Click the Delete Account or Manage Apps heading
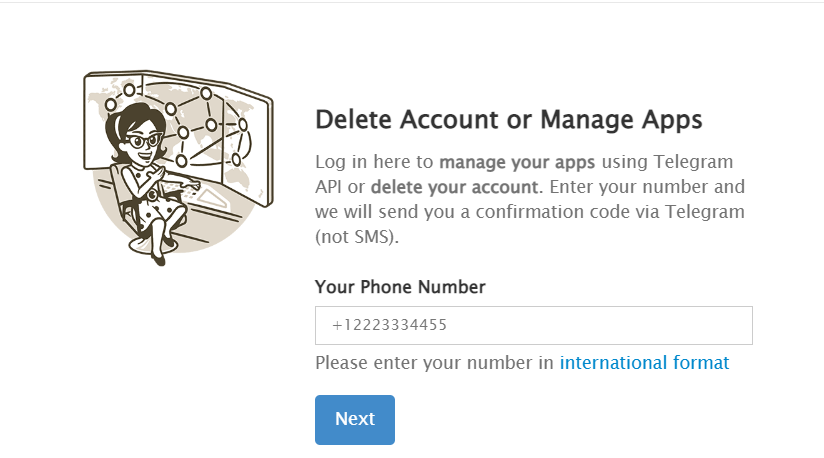Viewport: 824px width, 458px height. pyautogui.click(x=509, y=120)
